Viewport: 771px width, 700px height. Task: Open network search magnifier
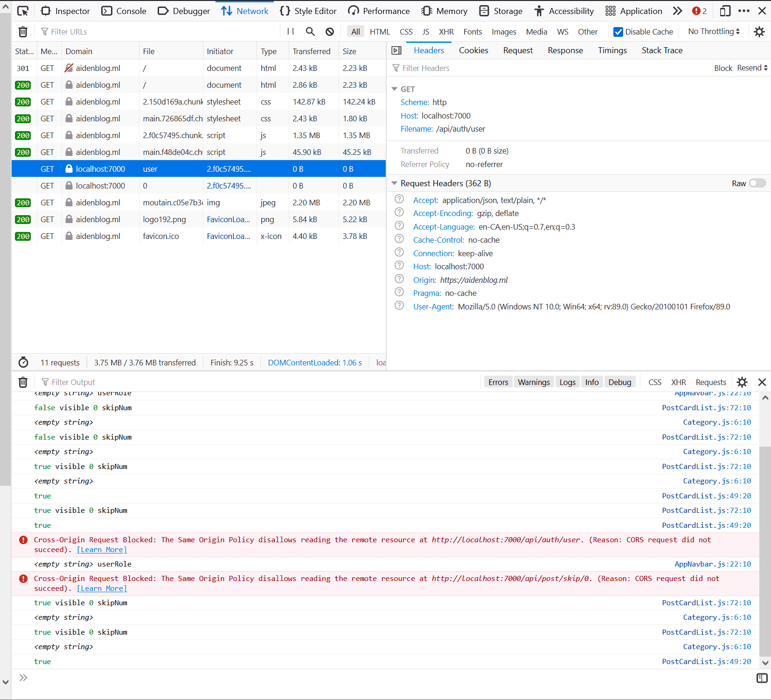pos(310,32)
